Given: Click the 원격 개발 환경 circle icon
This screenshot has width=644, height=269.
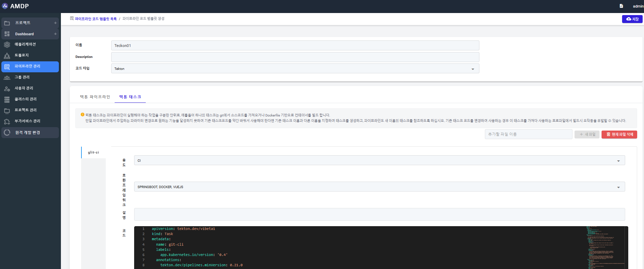Looking at the screenshot, I should [x=7, y=133].
